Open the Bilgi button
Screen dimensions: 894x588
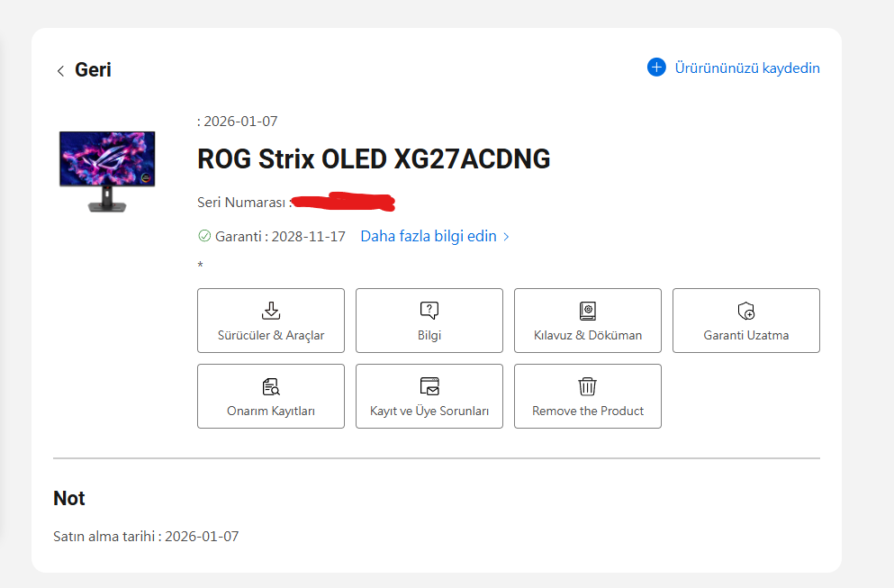tap(429, 321)
